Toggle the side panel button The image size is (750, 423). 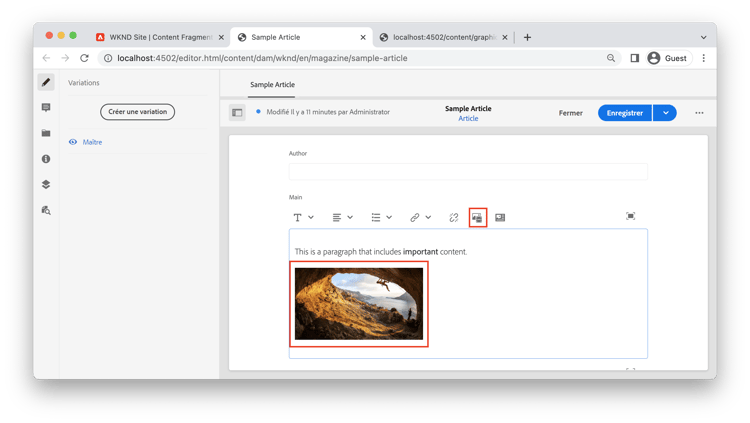tap(237, 112)
